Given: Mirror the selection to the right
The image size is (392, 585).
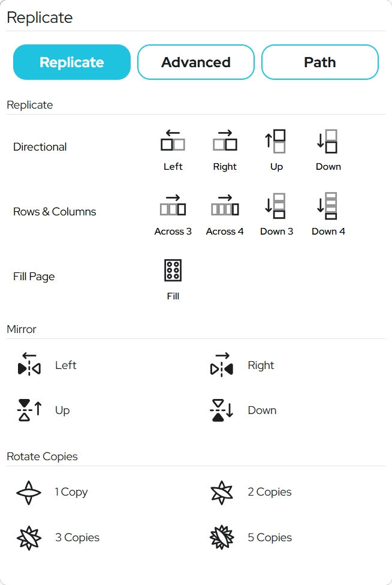Looking at the screenshot, I should click(222, 365).
